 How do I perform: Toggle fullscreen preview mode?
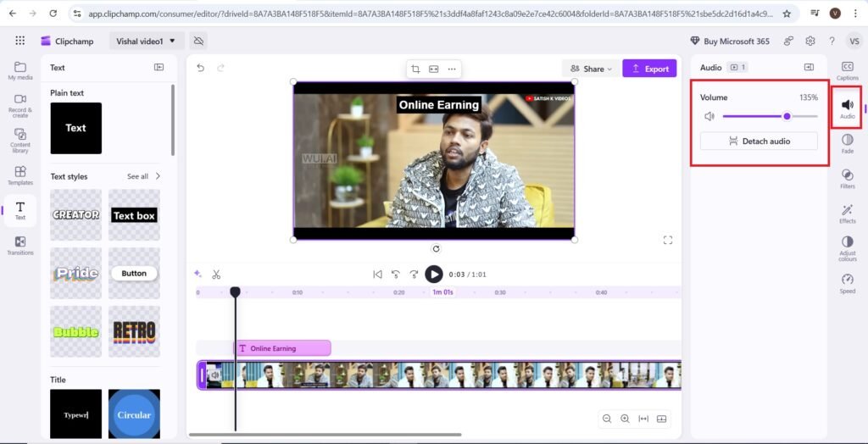coord(668,240)
